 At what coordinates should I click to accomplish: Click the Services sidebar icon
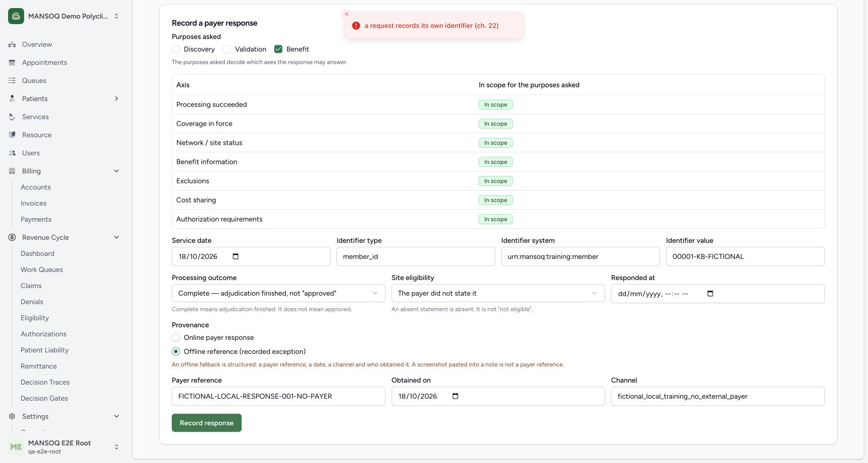(12, 117)
